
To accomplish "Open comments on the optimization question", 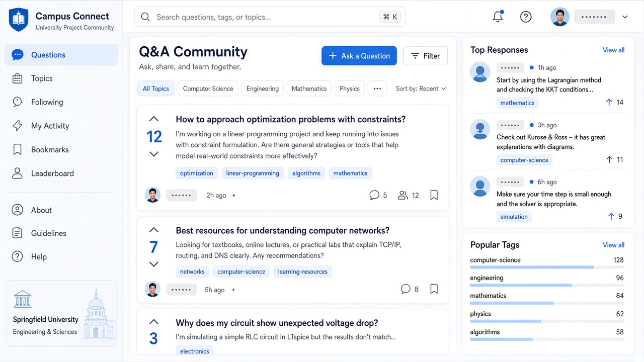I will 378,195.
